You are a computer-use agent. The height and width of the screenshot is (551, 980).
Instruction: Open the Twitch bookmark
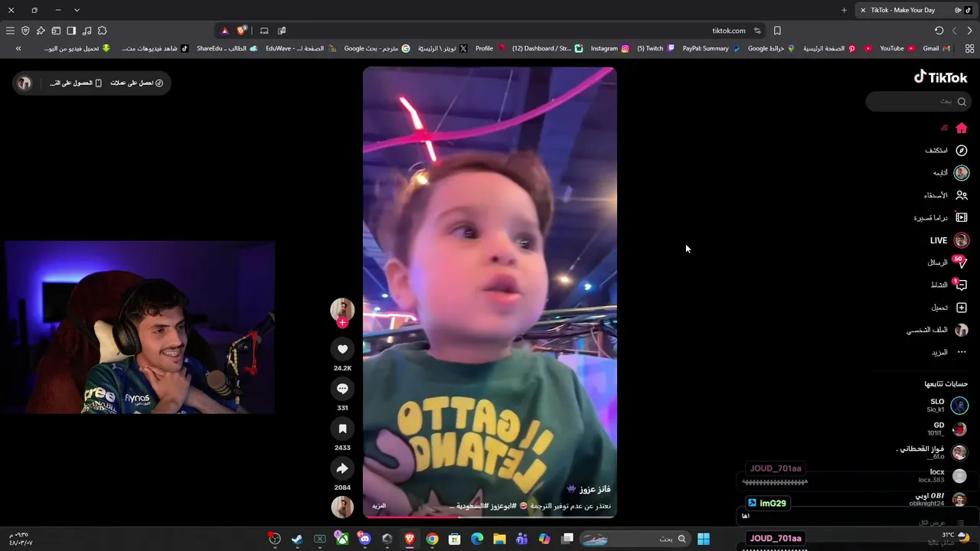656,48
